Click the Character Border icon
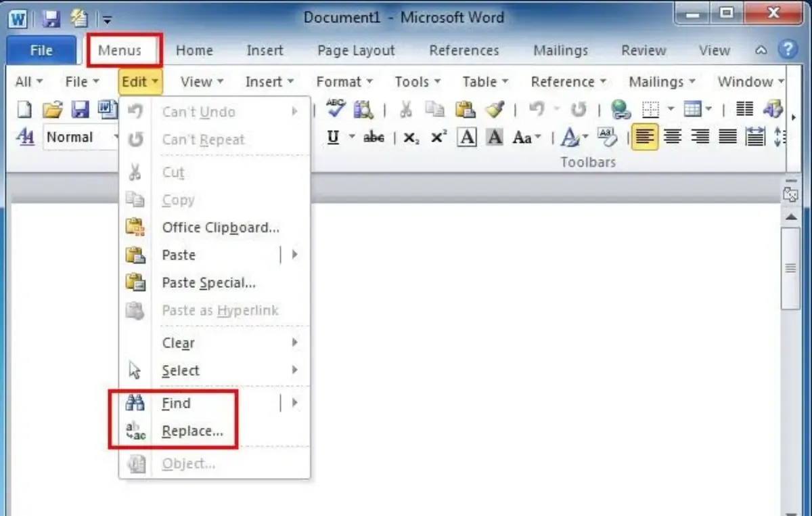 467,137
